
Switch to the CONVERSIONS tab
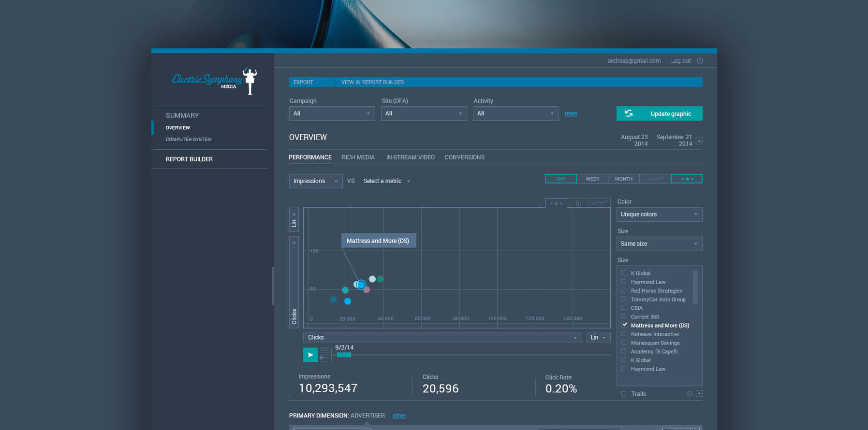click(x=465, y=158)
